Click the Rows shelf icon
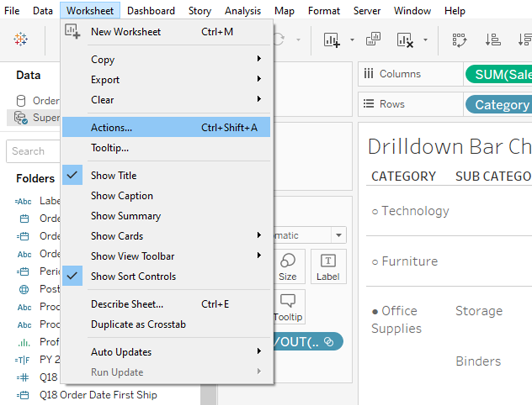The height and width of the screenshot is (405, 532). coord(369,103)
